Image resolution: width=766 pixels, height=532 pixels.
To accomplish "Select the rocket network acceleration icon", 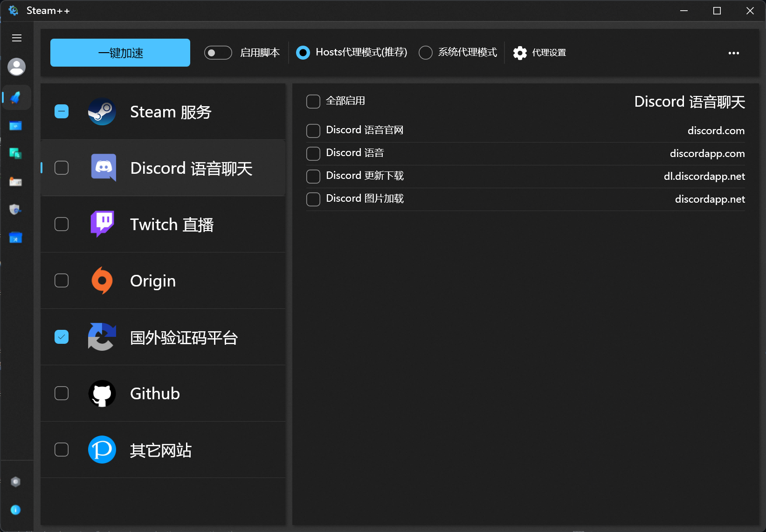I will click(16, 97).
